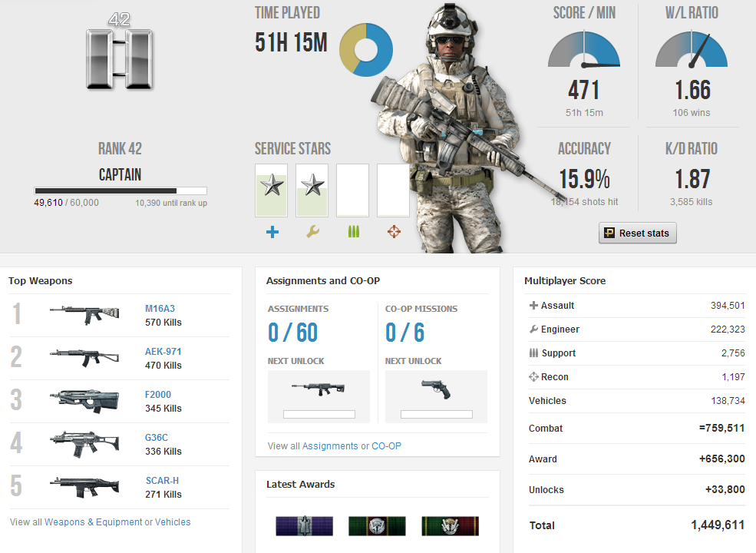Click the co-op missions count 0 / 6
The image size is (756, 553).
[x=405, y=333]
